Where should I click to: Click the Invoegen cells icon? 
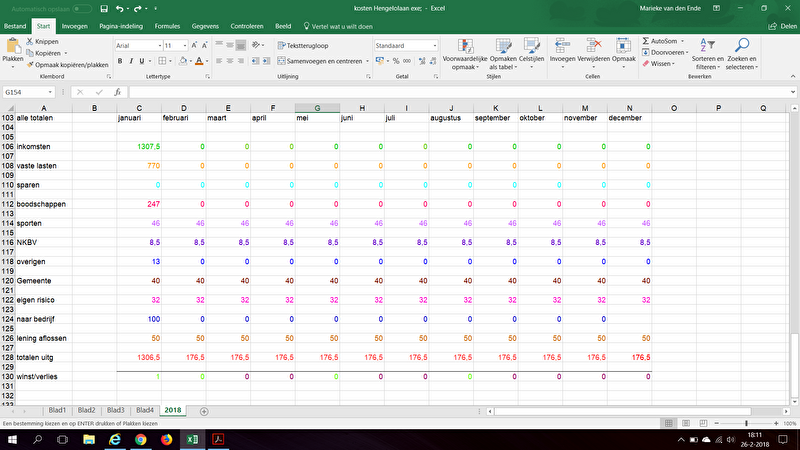coord(562,47)
